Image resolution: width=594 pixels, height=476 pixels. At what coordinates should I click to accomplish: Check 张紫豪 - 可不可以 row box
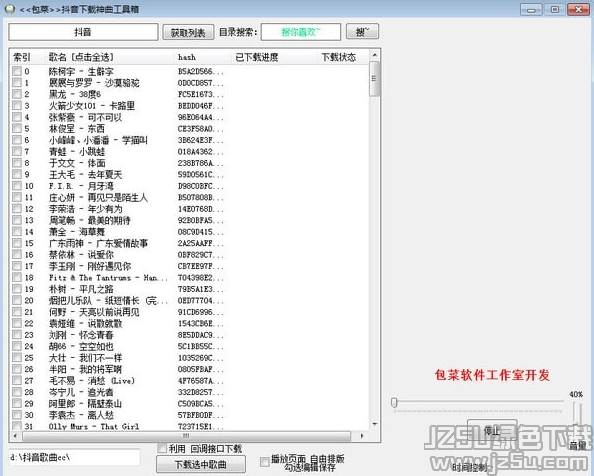pyautogui.click(x=17, y=117)
